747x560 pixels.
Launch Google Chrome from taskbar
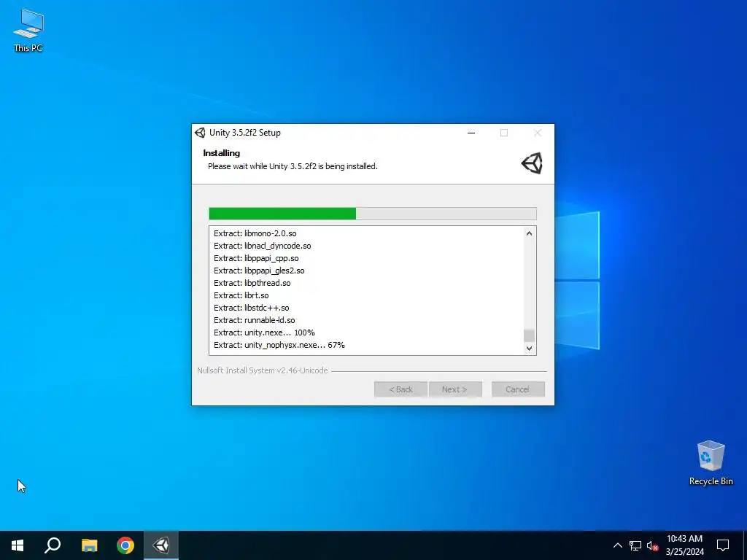(x=125, y=545)
